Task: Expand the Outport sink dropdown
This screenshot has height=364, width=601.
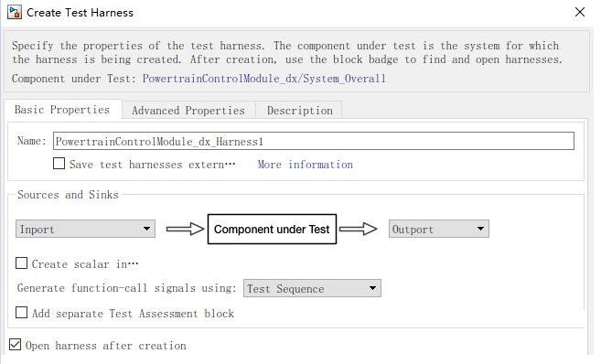Action: tap(439, 230)
